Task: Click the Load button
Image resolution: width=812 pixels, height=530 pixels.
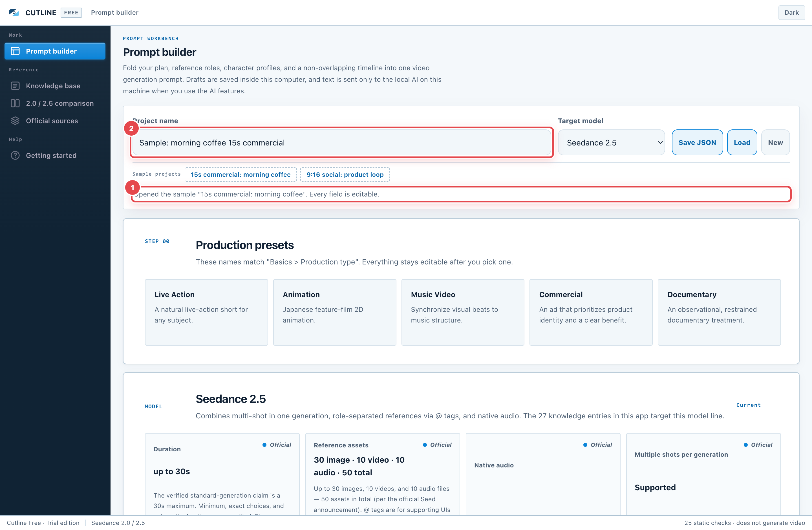Action: coord(742,143)
